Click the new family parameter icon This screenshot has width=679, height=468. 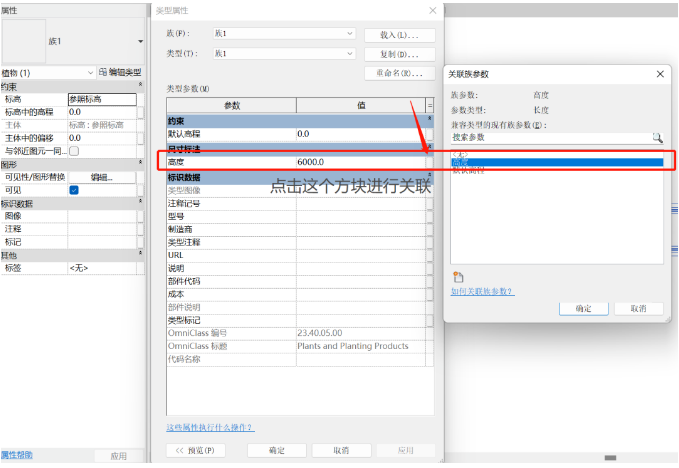point(458,277)
